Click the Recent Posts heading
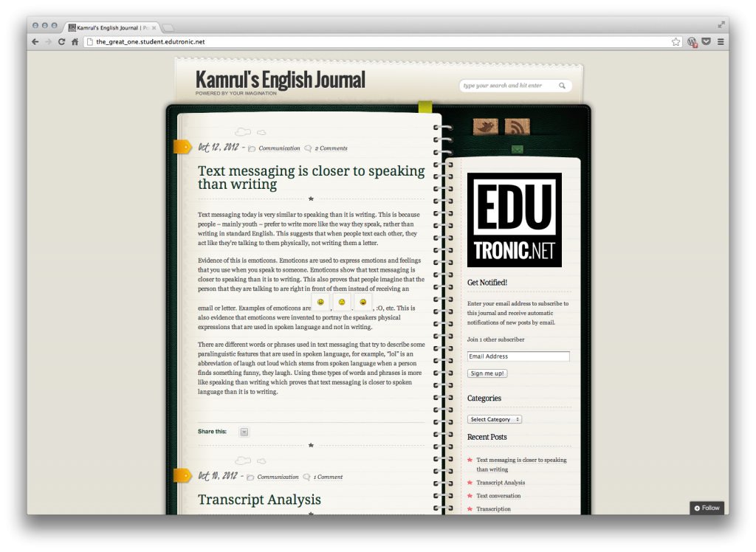This screenshot has width=756, height=552. coord(487,438)
